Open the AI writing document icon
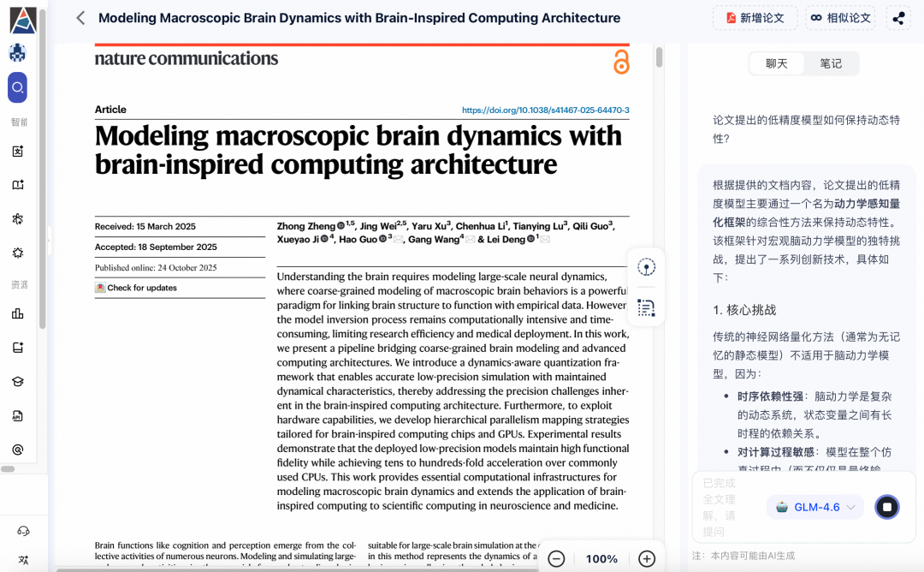Image resolution: width=924 pixels, height=572 pixels. (x=18, y=151)
